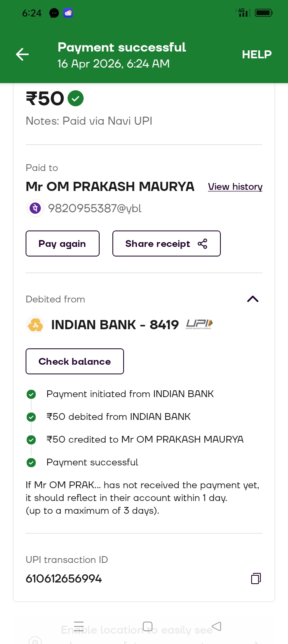Tap the INDIAN BANK - 8419 account row

click(115, 325)
